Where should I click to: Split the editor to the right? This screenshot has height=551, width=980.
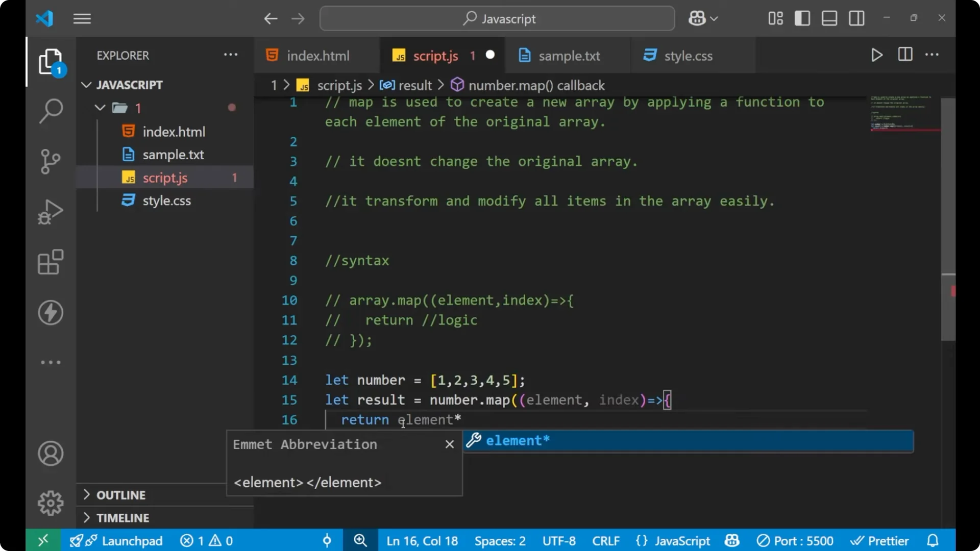904,55
